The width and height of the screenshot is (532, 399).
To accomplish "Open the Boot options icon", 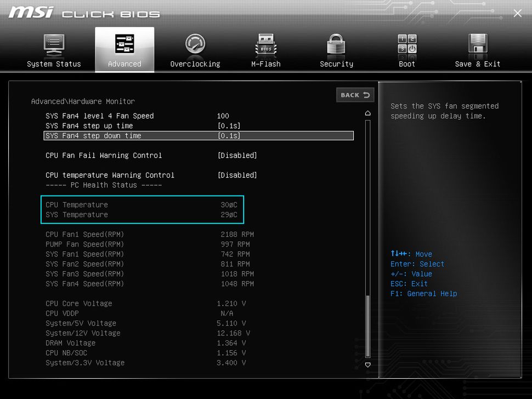I will tap(407, 44).
